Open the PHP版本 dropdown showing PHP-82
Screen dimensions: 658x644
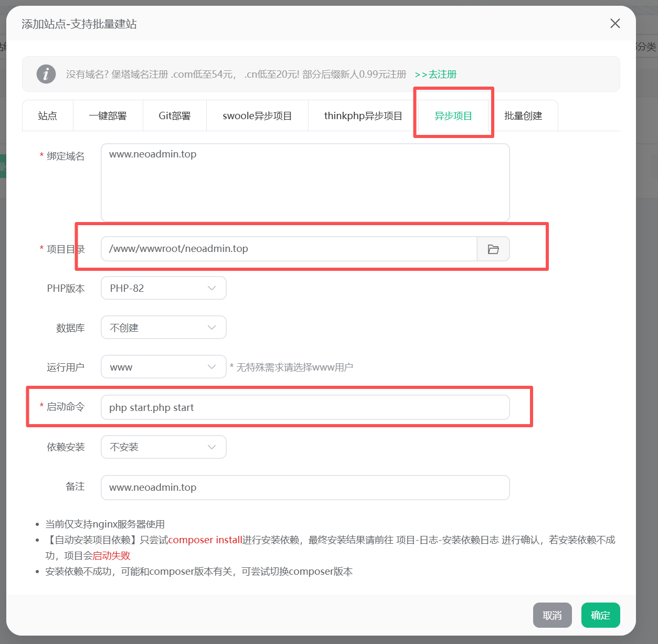tap(163, 288)
